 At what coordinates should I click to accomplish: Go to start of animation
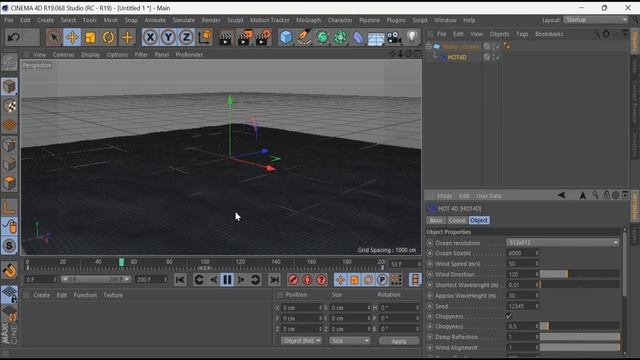(x=180, y=280)
